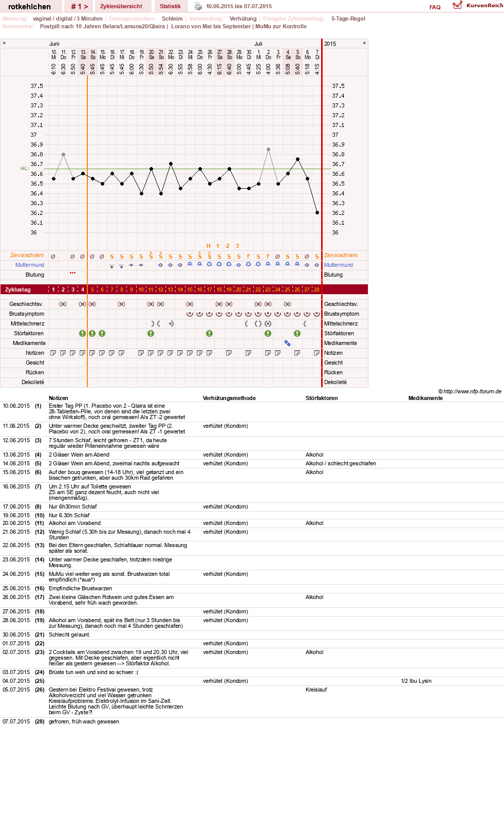Click the Brustsymptom icon on cycle day 28
The width and height of the screenshot is (504, 834).
coord(316,314)
